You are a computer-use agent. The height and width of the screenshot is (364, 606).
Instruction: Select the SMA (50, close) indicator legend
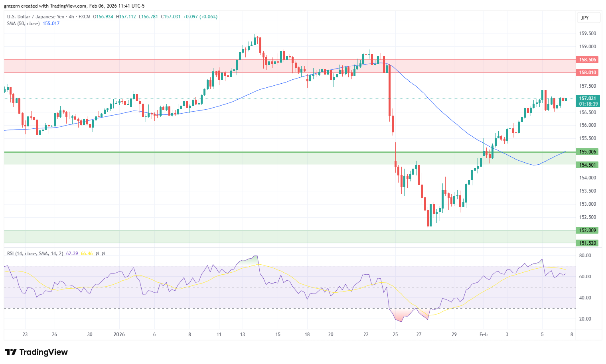pos(23,24)
